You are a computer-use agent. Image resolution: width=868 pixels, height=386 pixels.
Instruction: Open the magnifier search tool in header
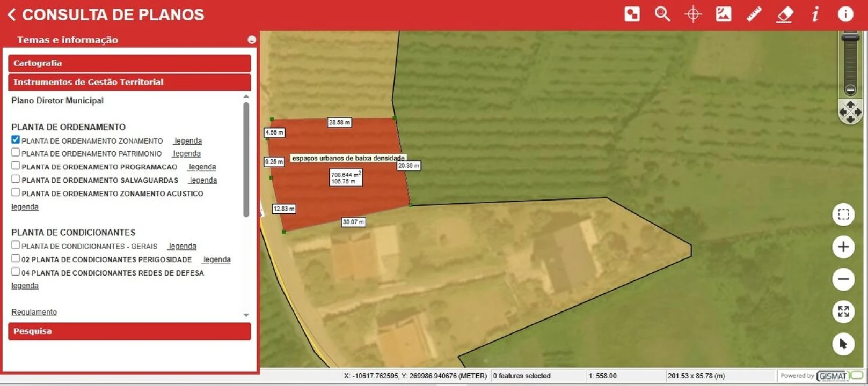tap(662, 14)
